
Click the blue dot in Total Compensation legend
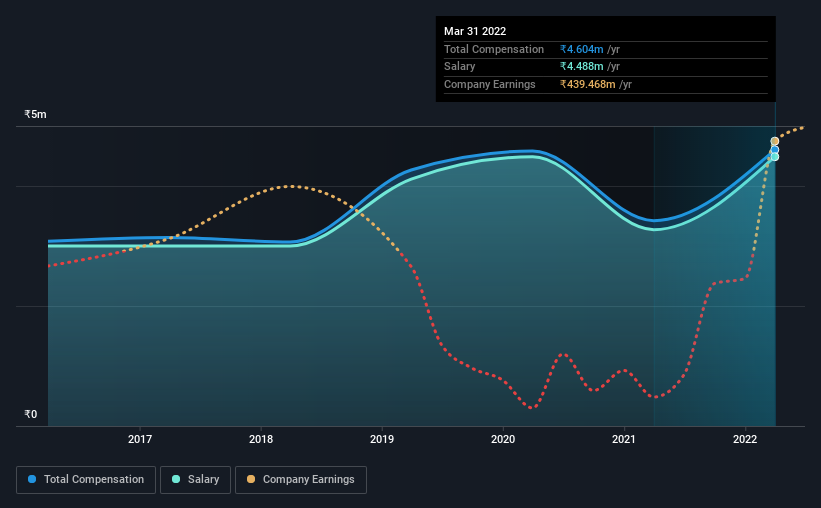(x=32, y=479)
